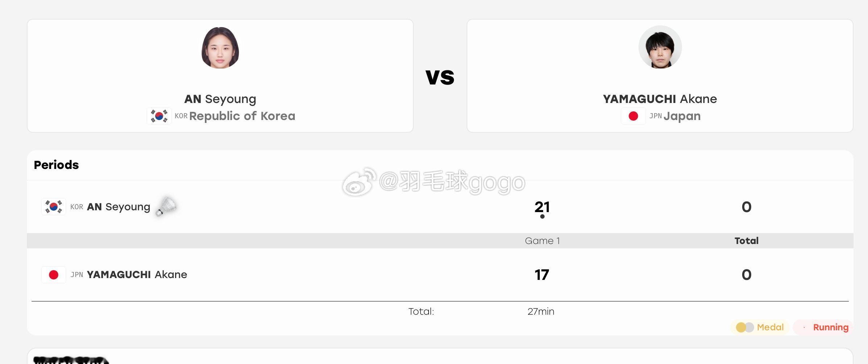This screenshot has width=868, height=364.
Task: Click the shuttlecock serving icon next to AN Seyoung
Action: coord(166,207)
